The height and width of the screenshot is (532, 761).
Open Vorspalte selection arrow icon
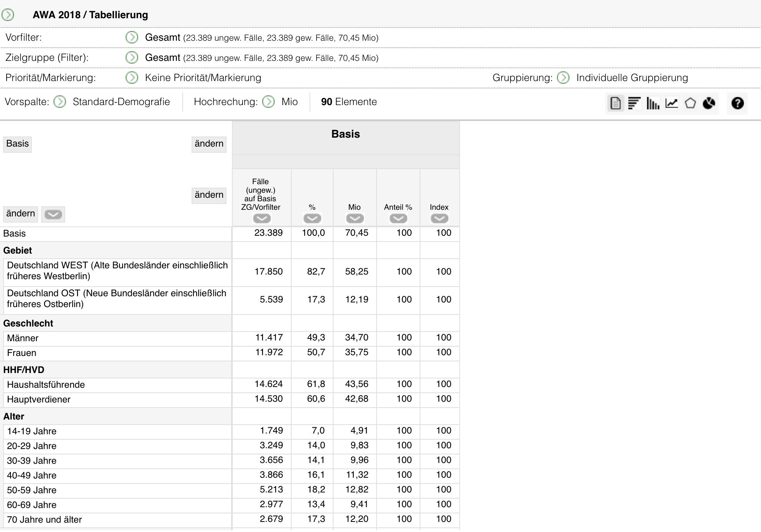pos(60,102)
